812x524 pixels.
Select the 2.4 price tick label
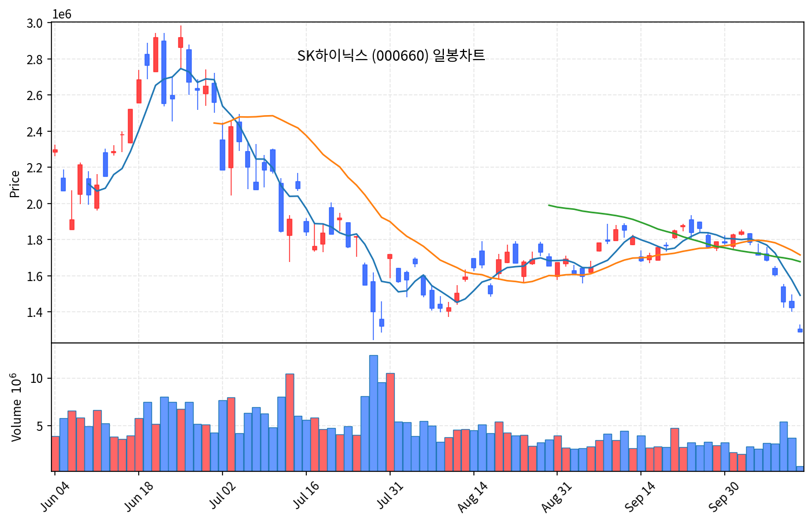pyautogui.click(x=35, y=132)
